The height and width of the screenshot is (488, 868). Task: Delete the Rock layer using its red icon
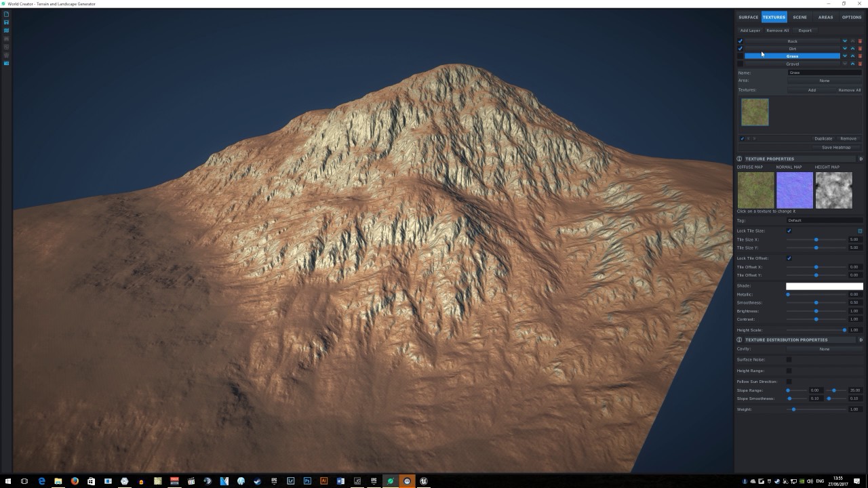pos(860,41)
